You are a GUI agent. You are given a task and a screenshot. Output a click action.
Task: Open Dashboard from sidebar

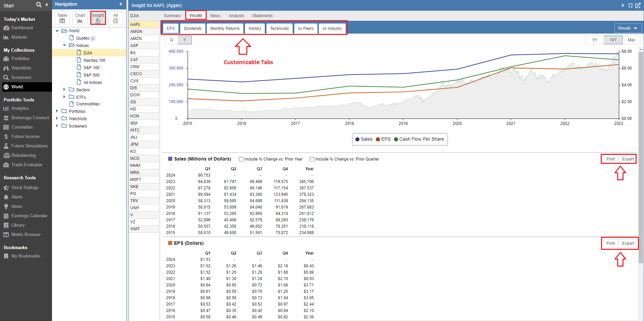click(22, 28)
